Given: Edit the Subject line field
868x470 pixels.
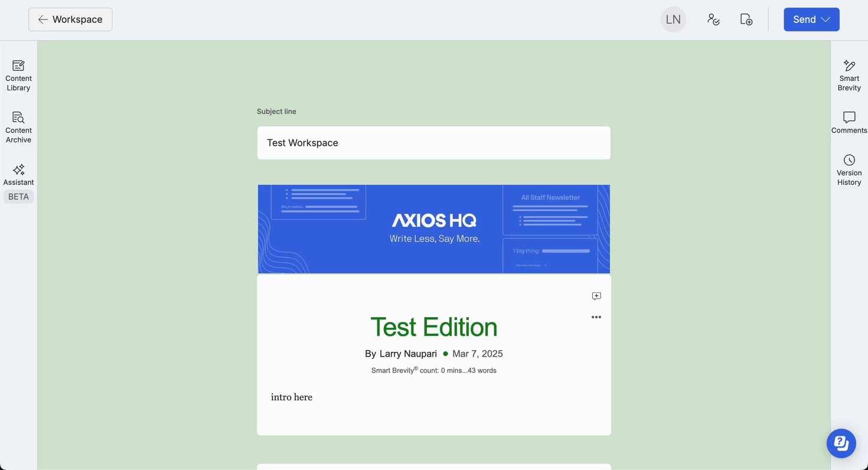Looking at the screenshot, I should coord(433,143).
